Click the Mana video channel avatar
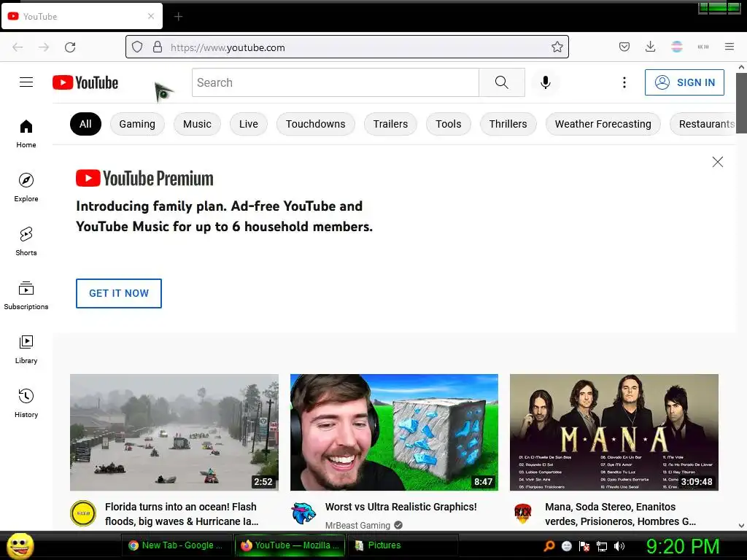 (x=523, y=513)
